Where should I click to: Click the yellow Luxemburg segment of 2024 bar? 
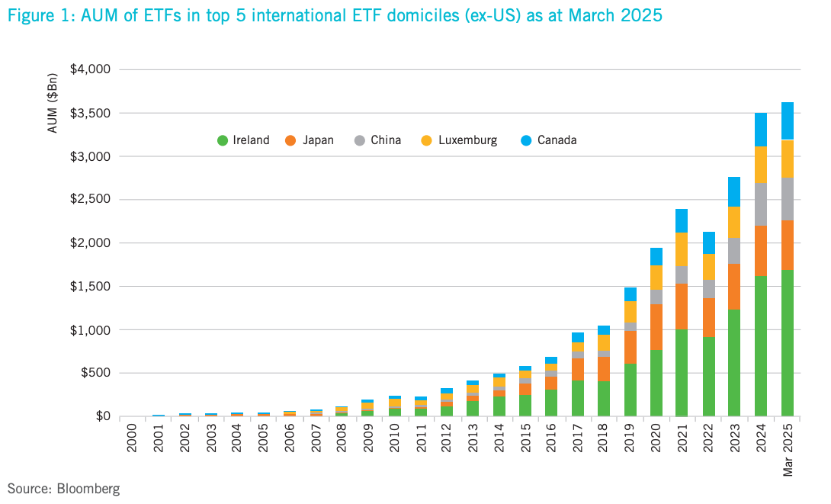point(761,165)
